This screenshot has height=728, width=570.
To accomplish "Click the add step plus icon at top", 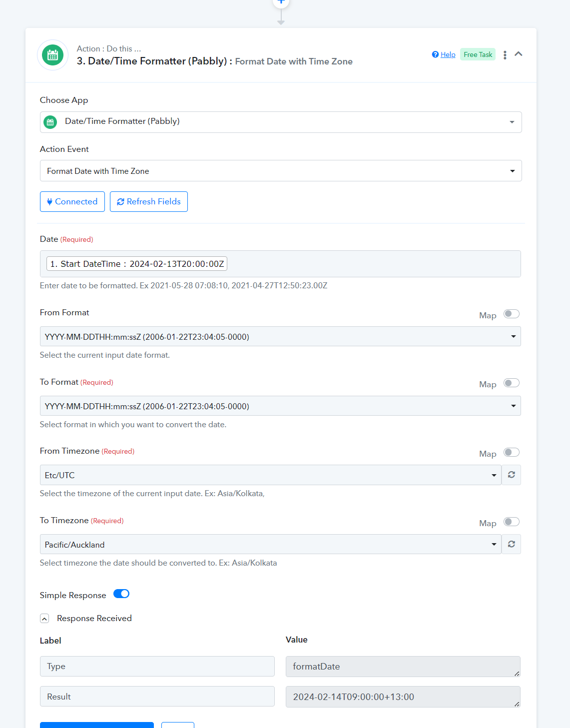I will tap(281, 1).
